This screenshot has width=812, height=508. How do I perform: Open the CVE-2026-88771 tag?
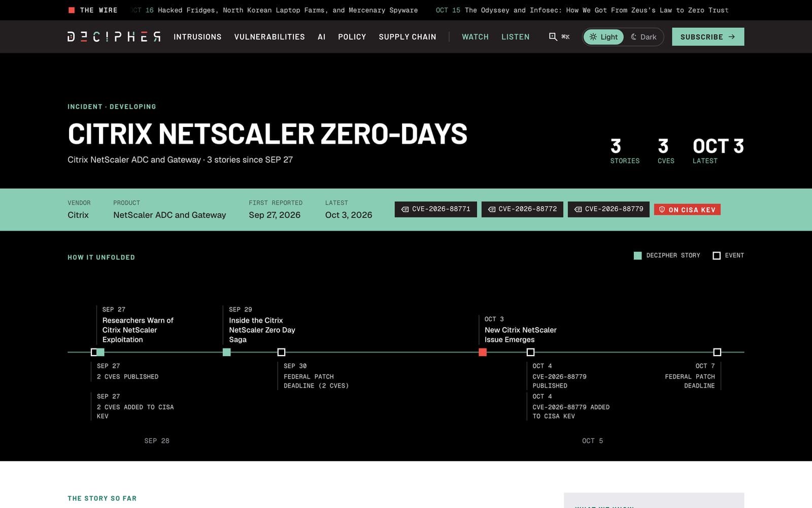435,209
